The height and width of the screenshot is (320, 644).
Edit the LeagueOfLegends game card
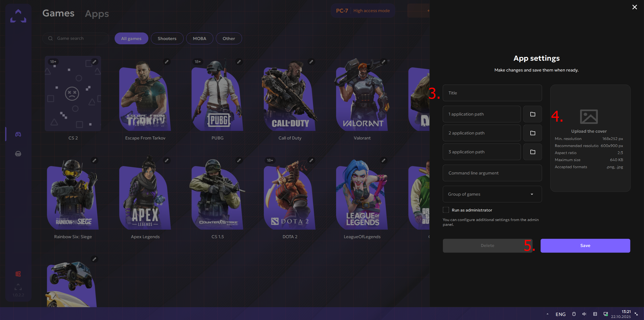[x=383, y=160]
